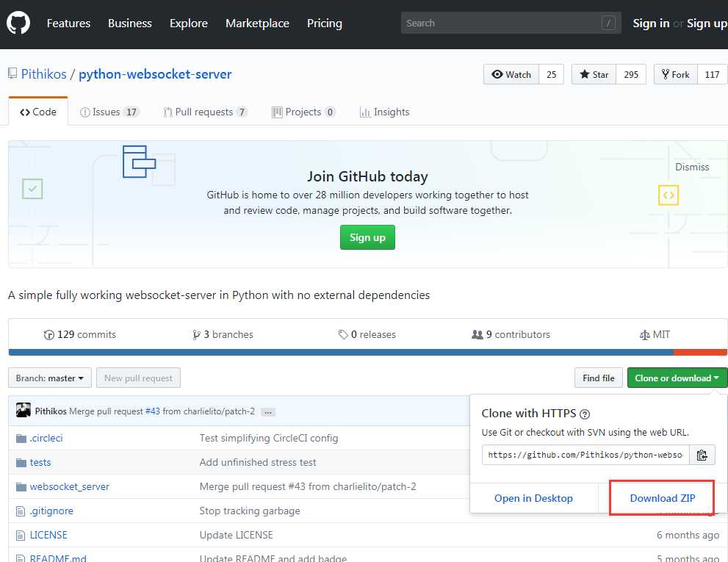
Task: Click the stargazers count 295
Action: 631,74
